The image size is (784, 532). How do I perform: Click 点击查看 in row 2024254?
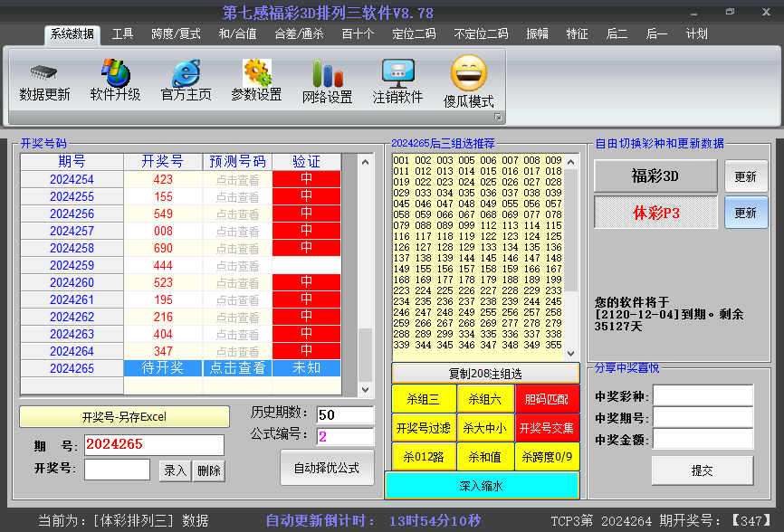click(x=237, y=180)
